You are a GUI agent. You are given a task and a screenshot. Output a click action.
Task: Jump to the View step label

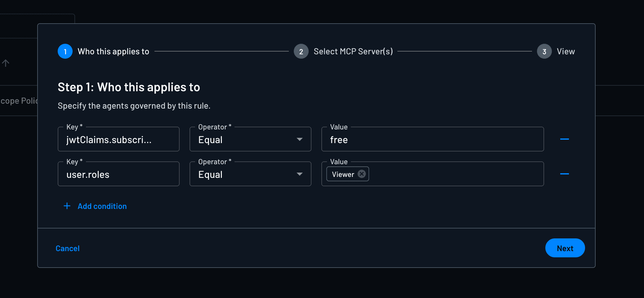[566, 52]
